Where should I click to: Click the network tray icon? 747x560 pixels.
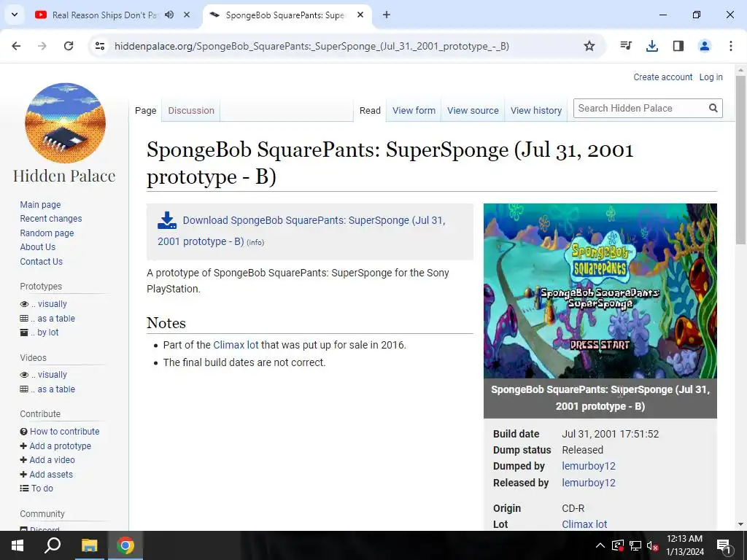(x=635, y=545)
